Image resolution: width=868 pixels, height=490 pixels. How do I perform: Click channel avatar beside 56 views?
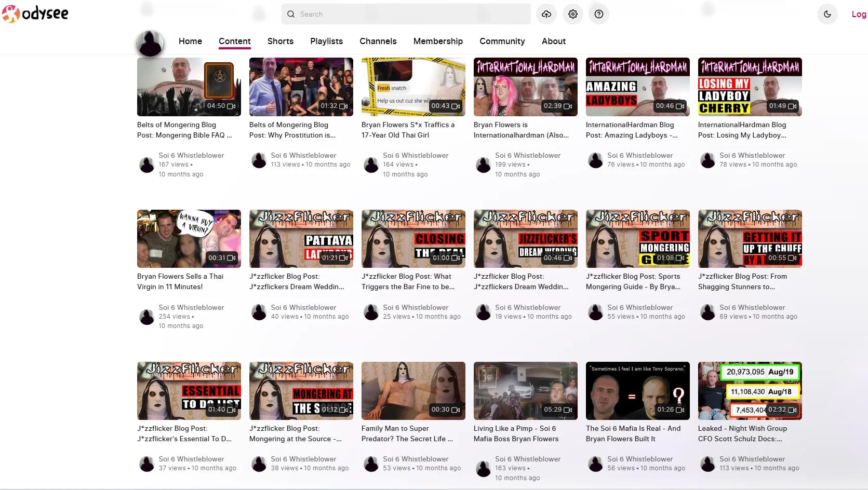596,464
